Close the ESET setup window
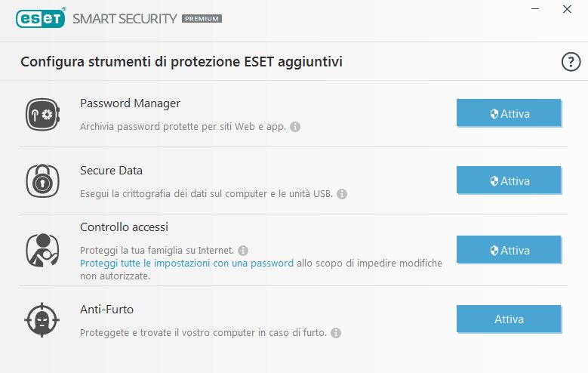 click(567, 10)
